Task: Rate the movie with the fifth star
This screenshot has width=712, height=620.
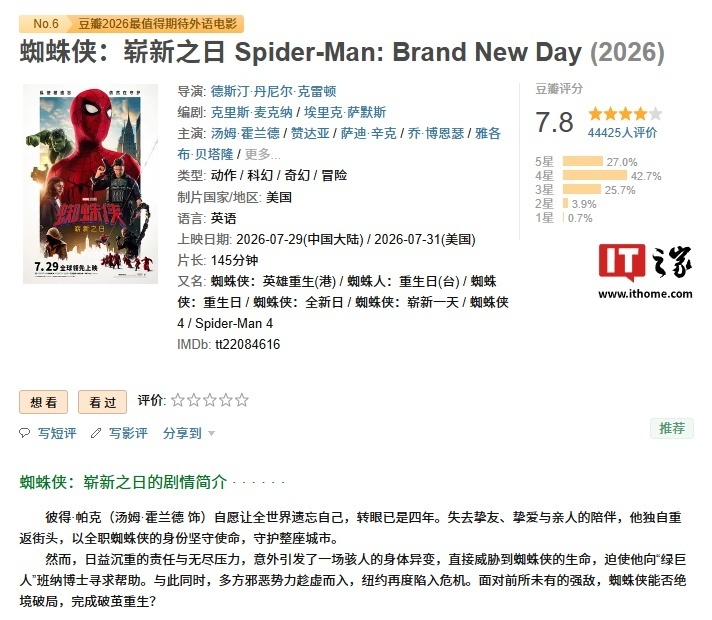Action: (242, 400)
